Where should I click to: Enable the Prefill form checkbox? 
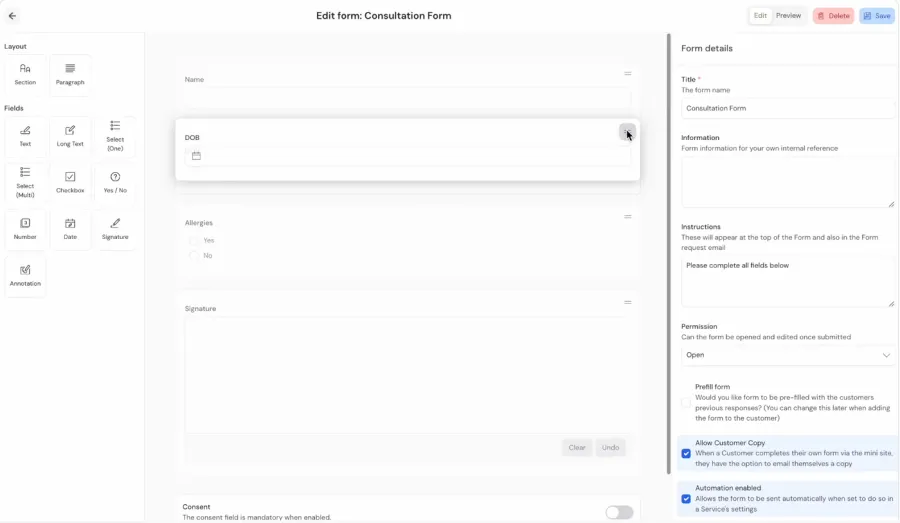686,402
